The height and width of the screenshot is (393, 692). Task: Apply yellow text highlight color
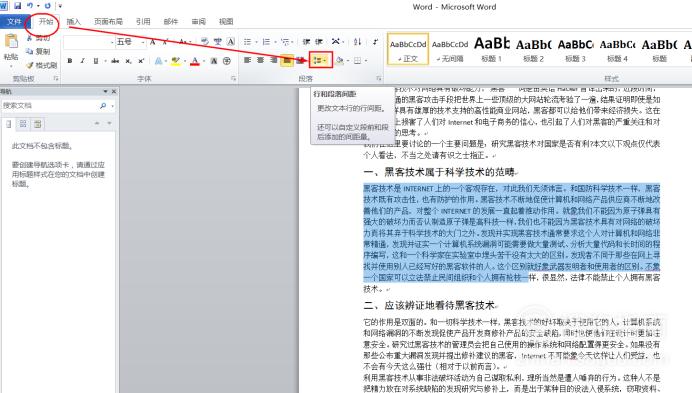click(x=176, y=60)
